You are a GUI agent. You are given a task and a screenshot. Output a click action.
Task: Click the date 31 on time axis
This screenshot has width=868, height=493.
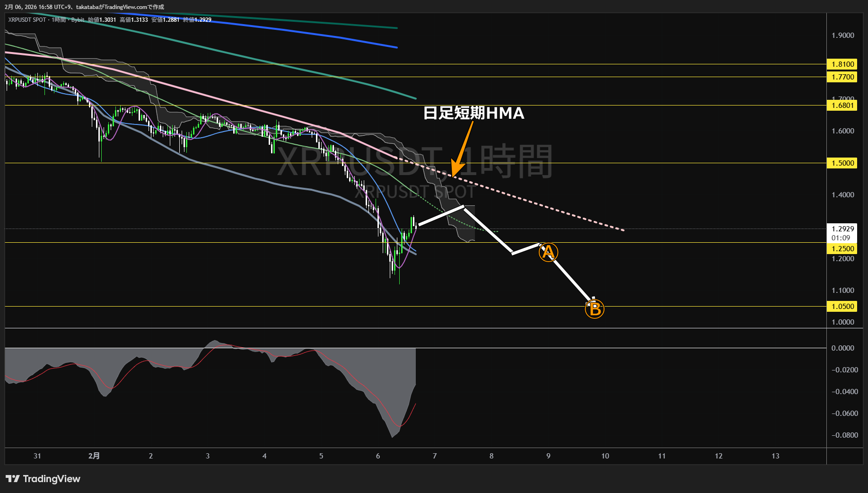click(37, 456)
